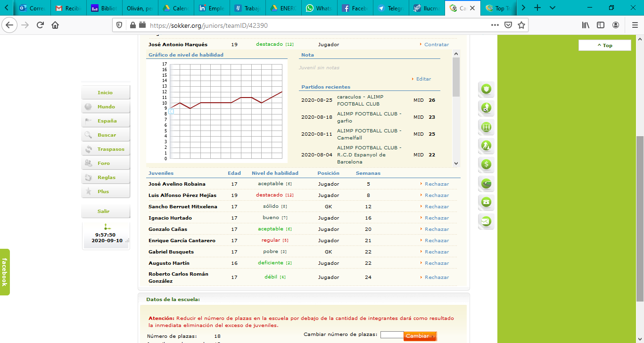Click the telephone icon in right sidebar
The image size is (644, 343).
point(486,202)
